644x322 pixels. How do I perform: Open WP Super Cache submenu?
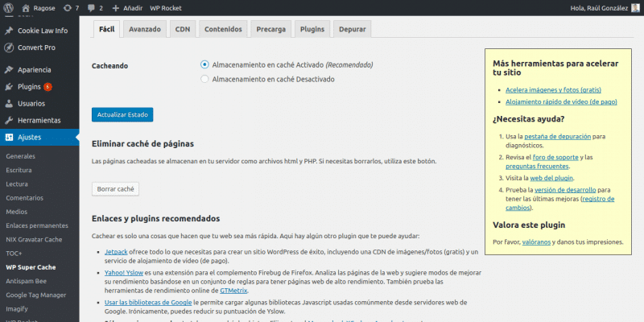[31, 267]
